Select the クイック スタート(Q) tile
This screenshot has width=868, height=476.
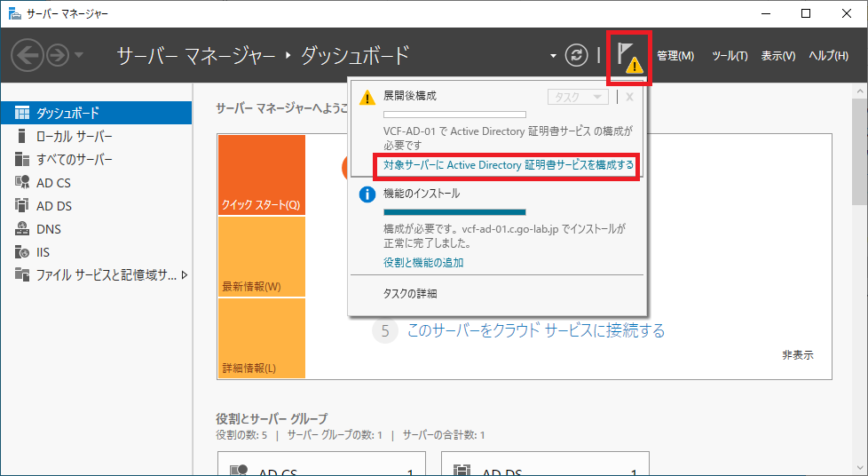click(261, 175)
